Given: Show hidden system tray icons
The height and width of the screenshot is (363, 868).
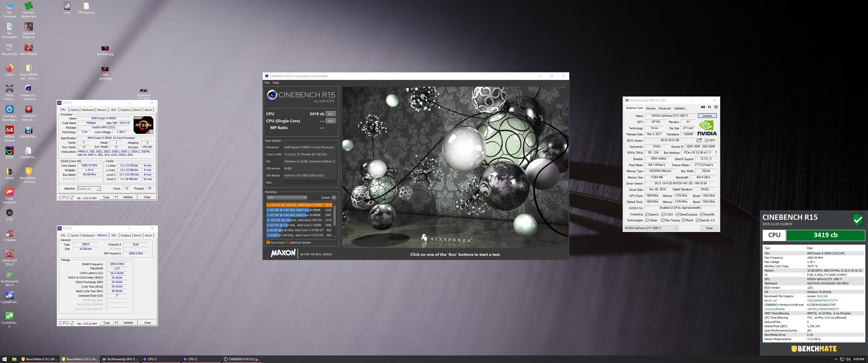Looking at the screenshot, I should [836, 359].
